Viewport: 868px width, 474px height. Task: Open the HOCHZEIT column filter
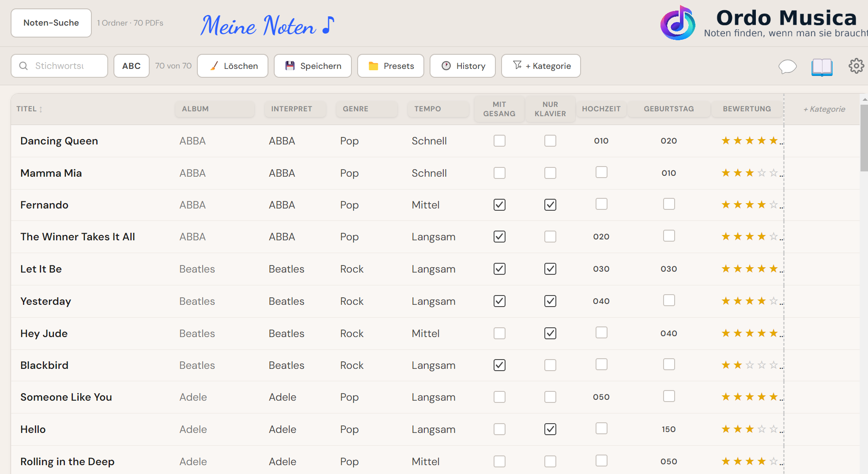(x=601, y=109)
